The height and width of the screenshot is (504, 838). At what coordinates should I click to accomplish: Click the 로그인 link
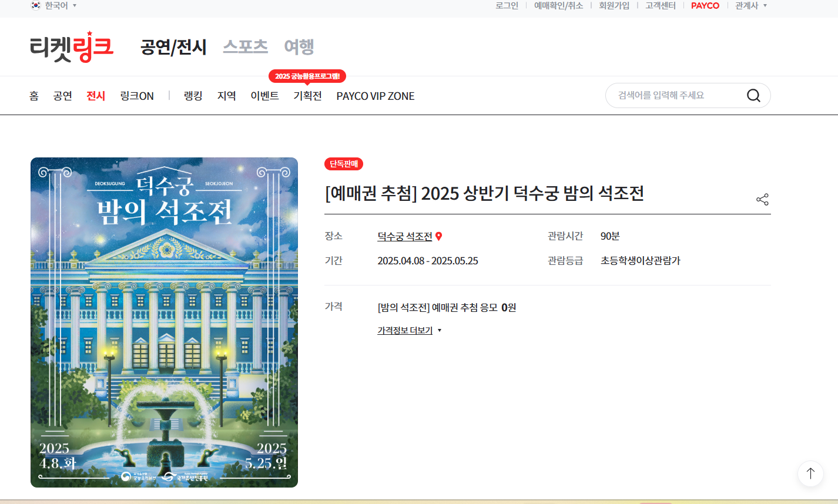pos(507,5)
